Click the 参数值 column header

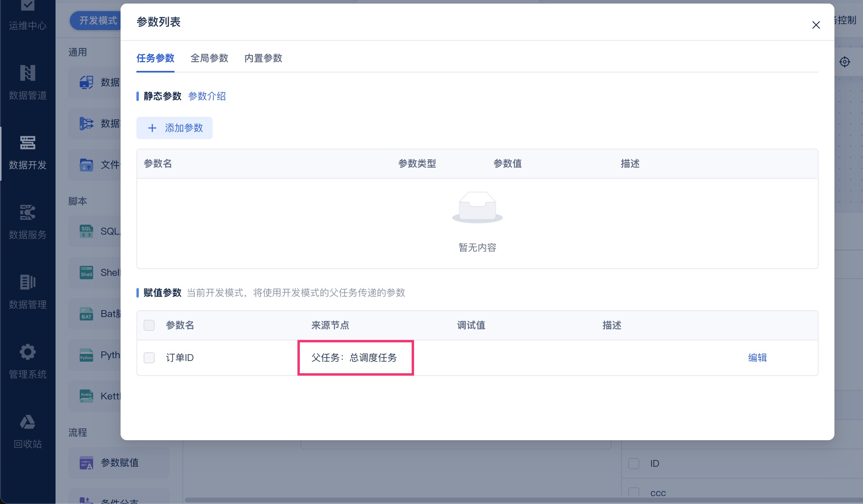(x=508, y=164)
